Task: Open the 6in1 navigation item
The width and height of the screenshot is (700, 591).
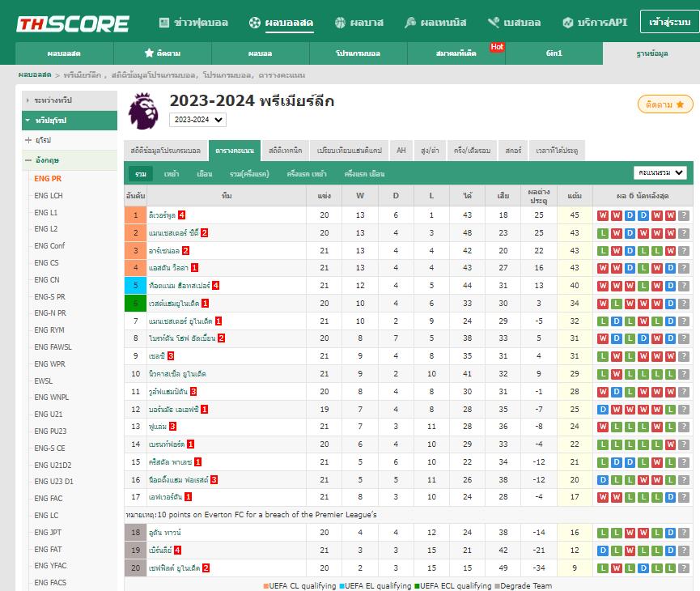Action: tap(554, 53)
